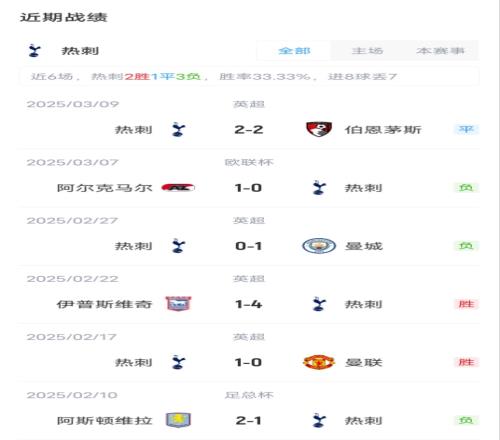Select the 全部 tab
Image resolution: width=500 pixels, height=440 pixels.
pos(294,51)
